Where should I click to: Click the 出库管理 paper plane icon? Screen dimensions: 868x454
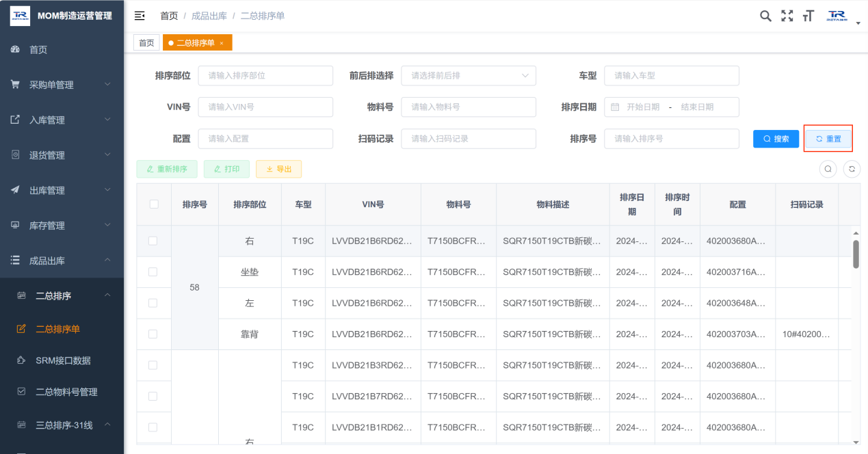[x=15, y=190]
